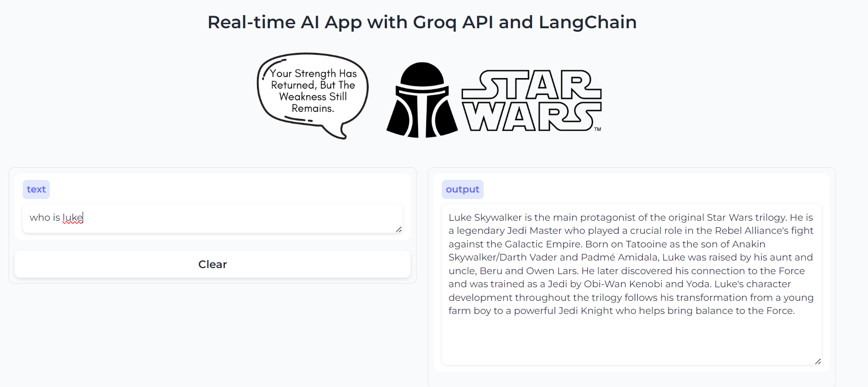Click the TM trademark symbol beside the logo
868x387 pixels.
tap(597, 130)
